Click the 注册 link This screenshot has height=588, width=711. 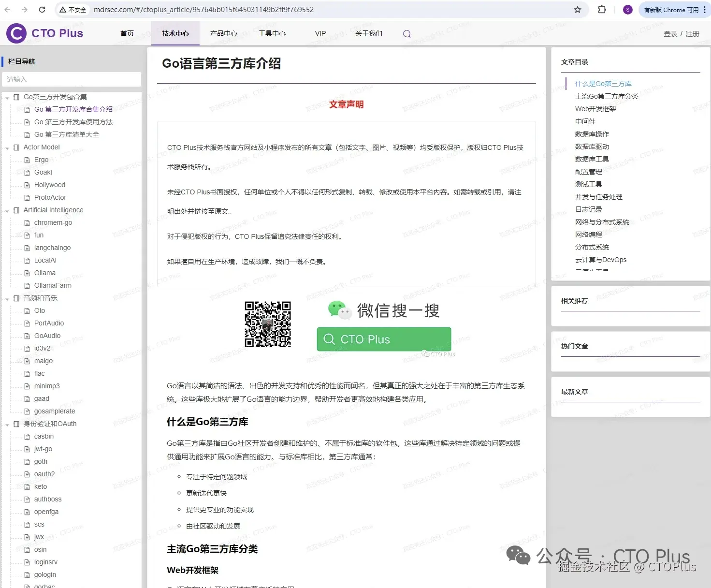[x=692, y=33]
